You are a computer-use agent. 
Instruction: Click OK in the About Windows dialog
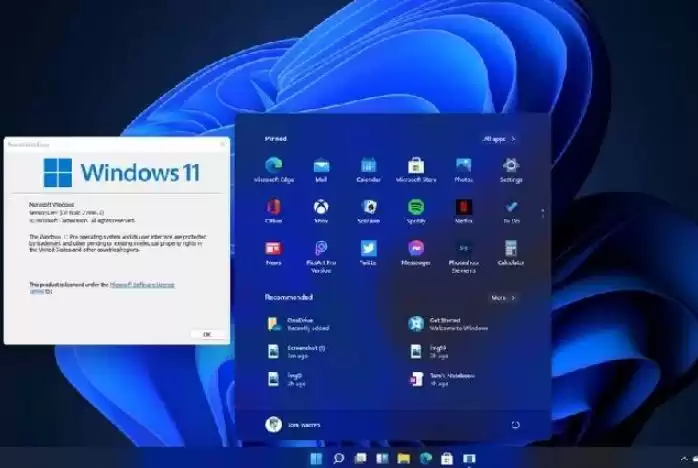point(207,334)
